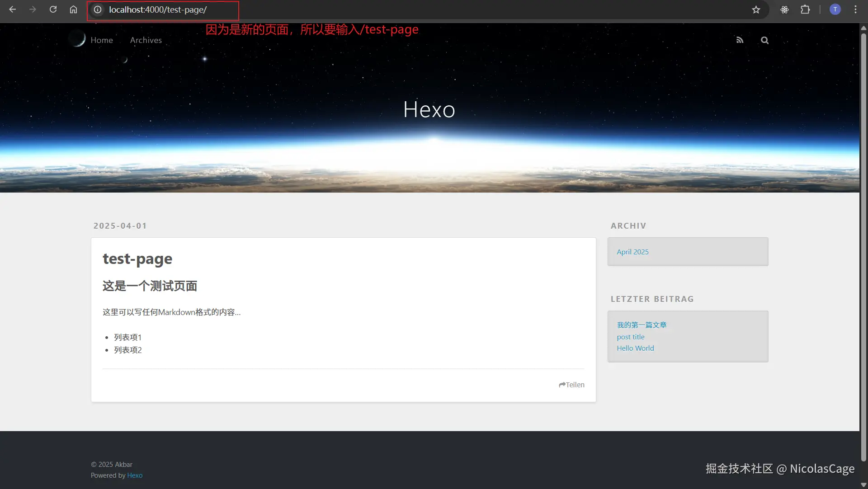View site information icon in address bar

(98, 9)
